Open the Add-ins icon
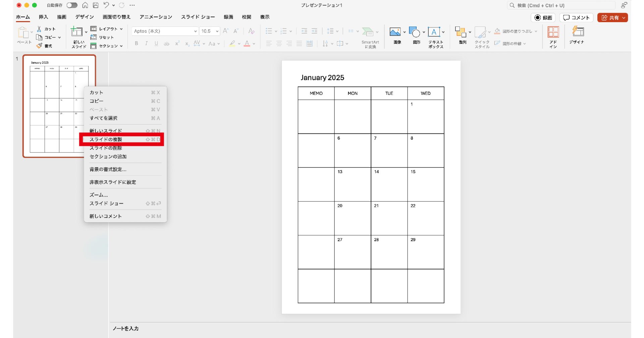 (x=553, y=33)
